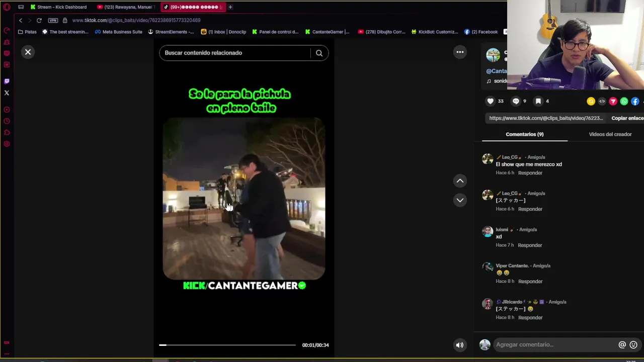Open '(1) Inbox | Donoclip' bookmark
The width and height of the screenshot is (644, 362).
[x=223, y=32]
